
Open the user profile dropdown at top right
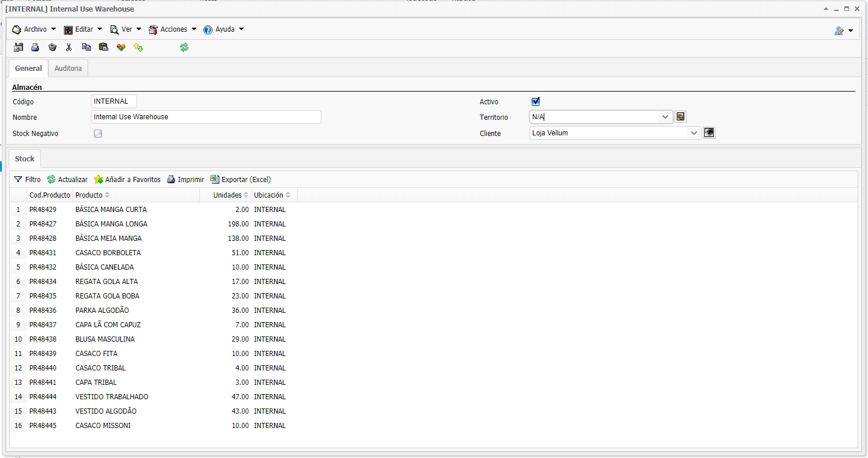(x=844, y=31)
